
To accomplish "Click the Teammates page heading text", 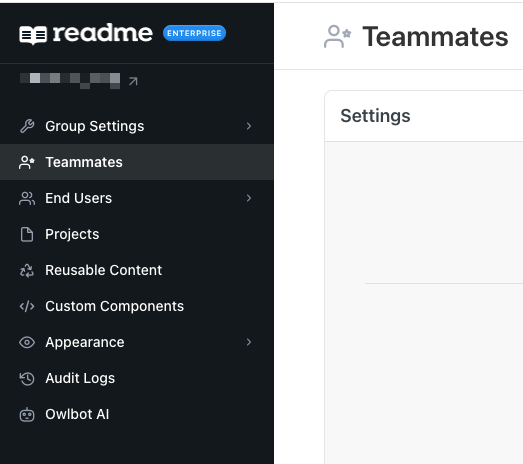I will pos(435,37).
